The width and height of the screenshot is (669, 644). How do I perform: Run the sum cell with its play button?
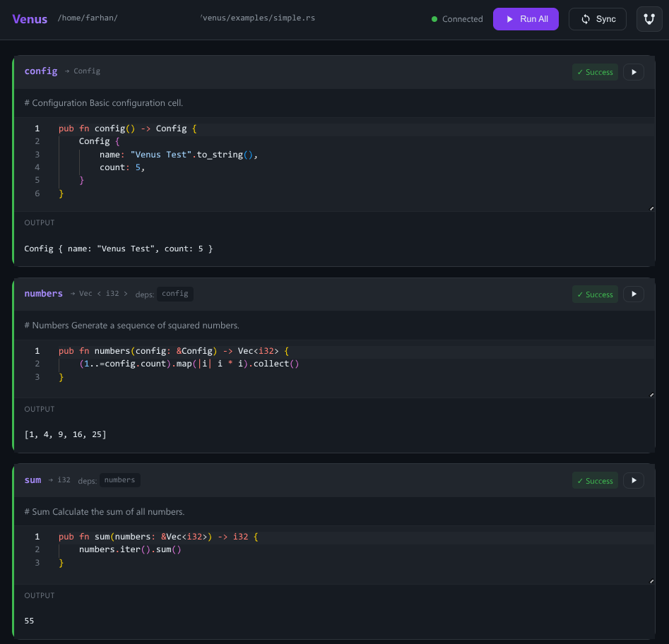coord(634,480)
